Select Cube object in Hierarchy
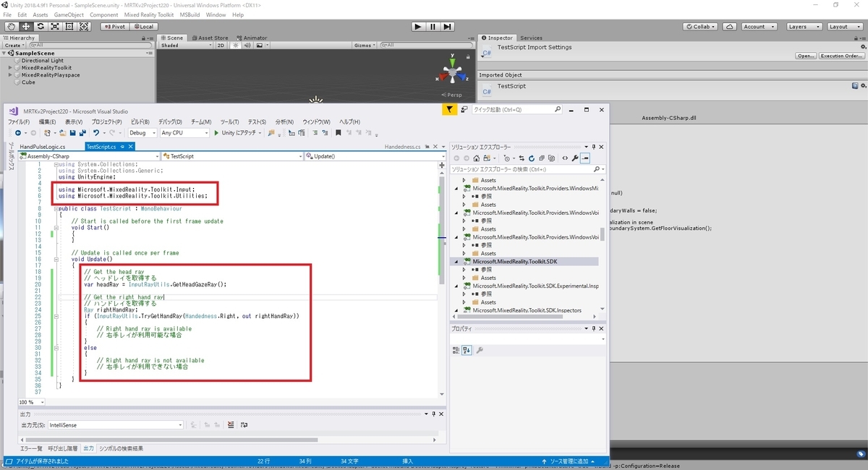Image resolution: width=868 pixels, height=470 pixels. pyautogui.click(x=28, y=82)
